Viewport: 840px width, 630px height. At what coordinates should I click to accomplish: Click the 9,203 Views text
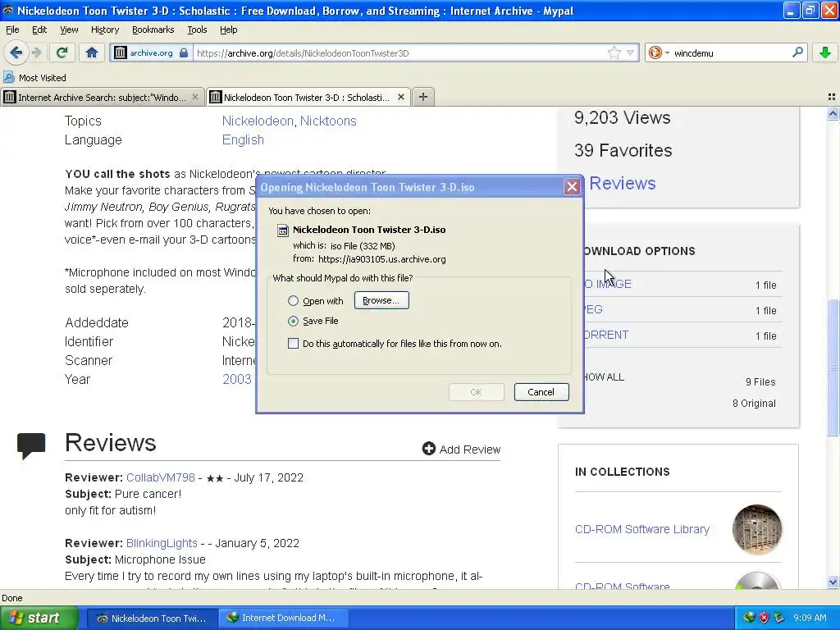pos(622,118)
